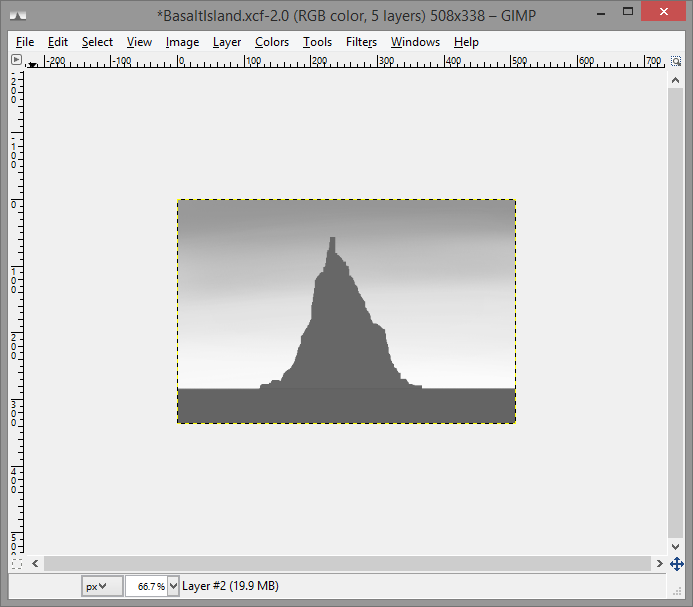The width and height of the screenshot is (693, 607).
Task: Close the GIMP window
Action: pos(663,11)
